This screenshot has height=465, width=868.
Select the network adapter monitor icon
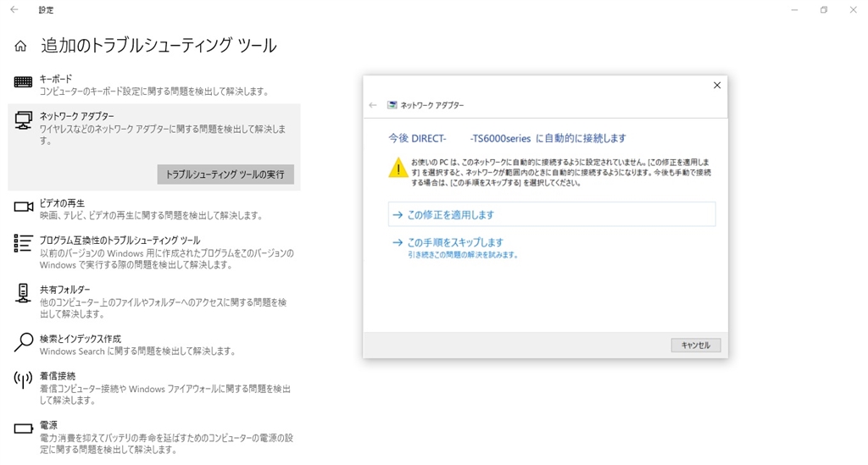[x=23, y=120]
